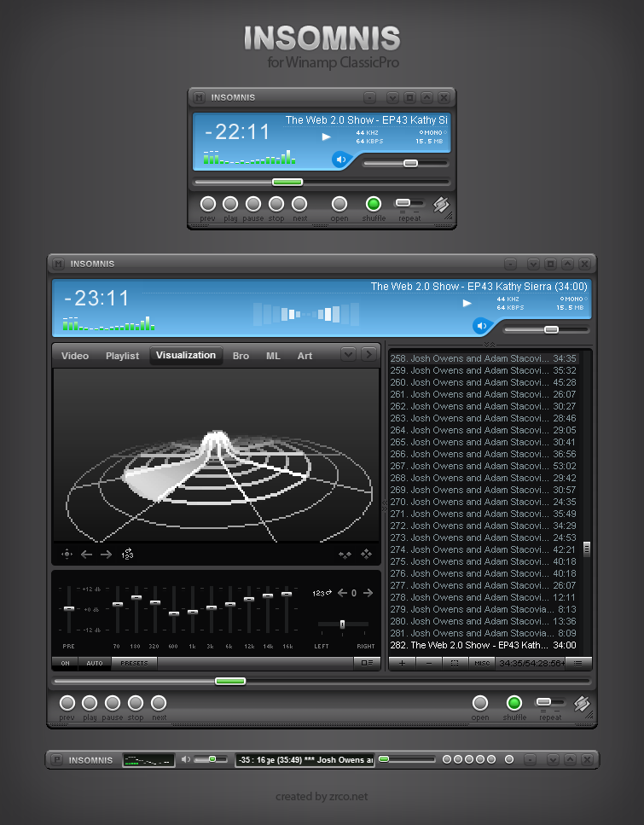Open visualization config crosshair icon
This screenshot has height=825, width=644.
point(67,554)
